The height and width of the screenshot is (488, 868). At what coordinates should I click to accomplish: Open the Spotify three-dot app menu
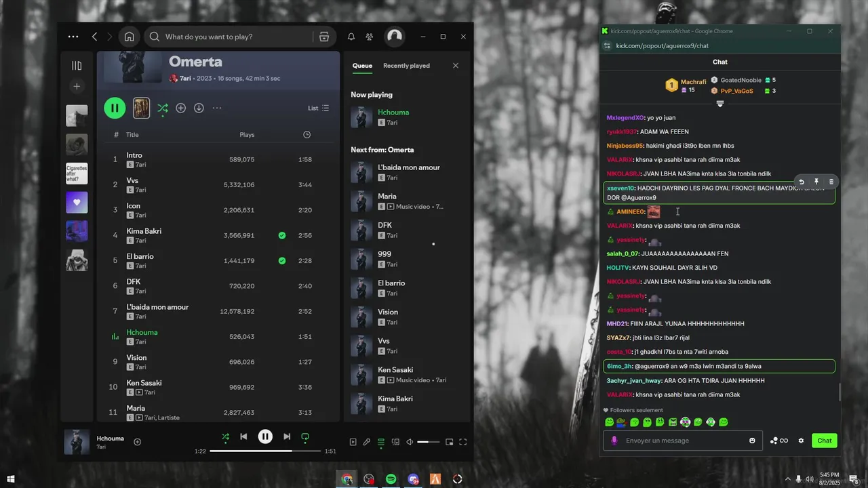coord(73,37)
